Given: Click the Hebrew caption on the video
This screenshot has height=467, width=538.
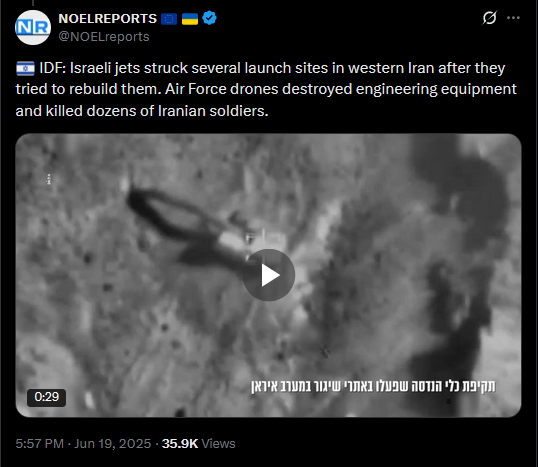Looking at the screenshot, I should (373, 386).
